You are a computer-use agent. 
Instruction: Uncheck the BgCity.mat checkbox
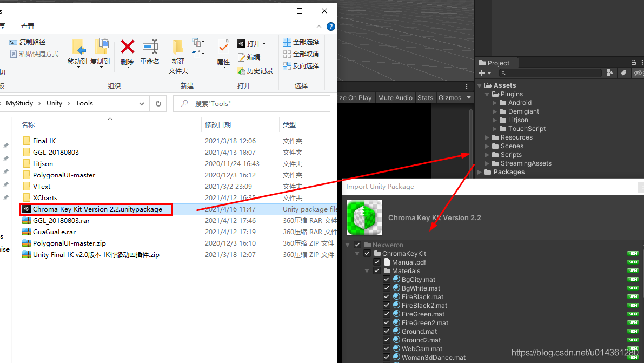pos(387,279)
